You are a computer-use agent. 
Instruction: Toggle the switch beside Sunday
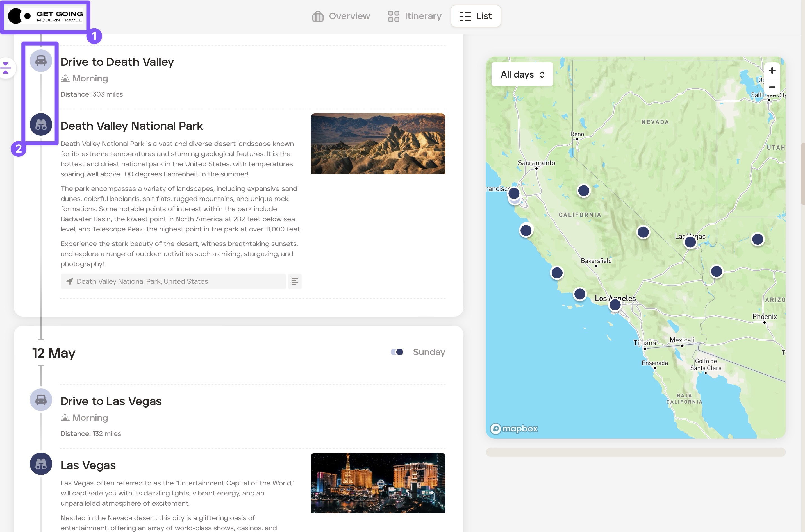(397, 352)
